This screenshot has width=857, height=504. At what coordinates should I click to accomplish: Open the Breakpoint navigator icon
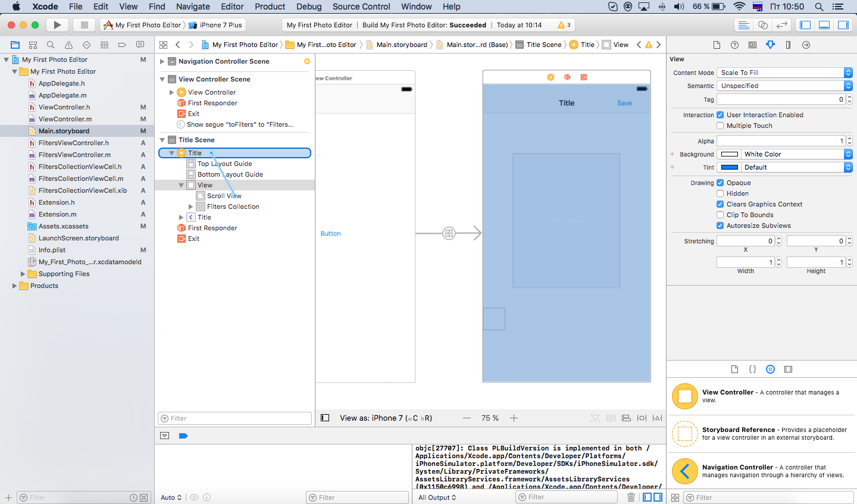pos(123,45)
